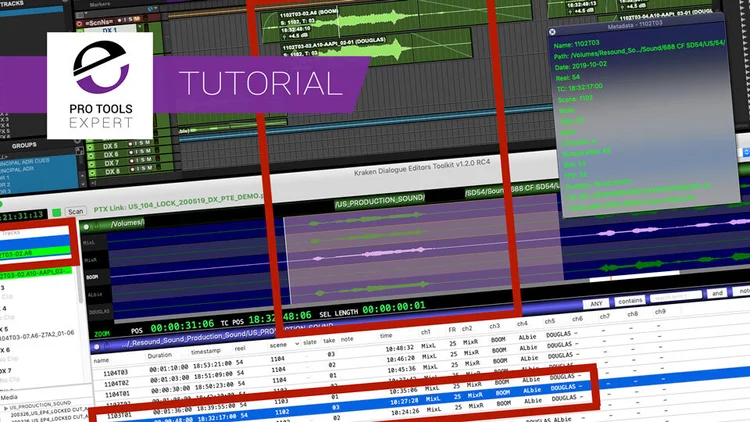Click the green status square beside Scan

pos(56,212)
